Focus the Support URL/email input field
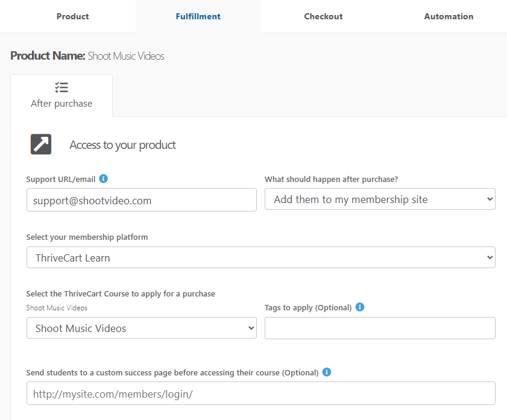This screenshot has width=507, height=420. point(141,200)
